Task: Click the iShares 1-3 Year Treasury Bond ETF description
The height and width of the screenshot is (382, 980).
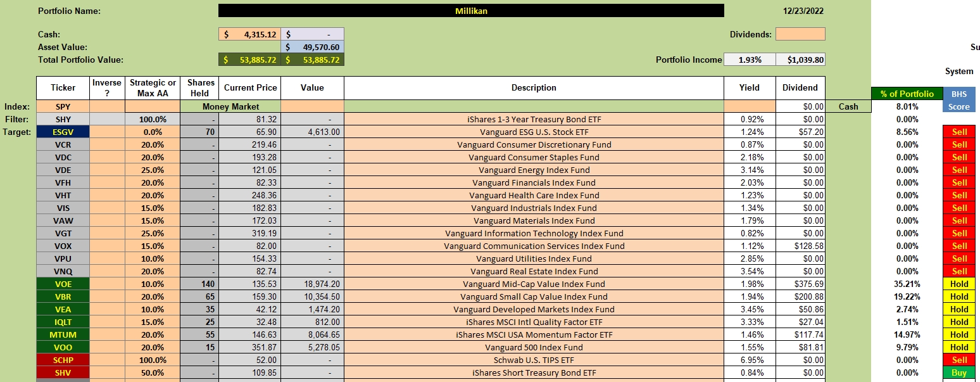Action: (534, 119)
